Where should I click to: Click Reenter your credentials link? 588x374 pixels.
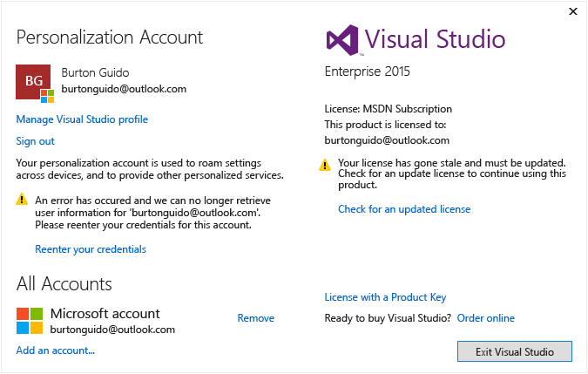tap(91, 249)
